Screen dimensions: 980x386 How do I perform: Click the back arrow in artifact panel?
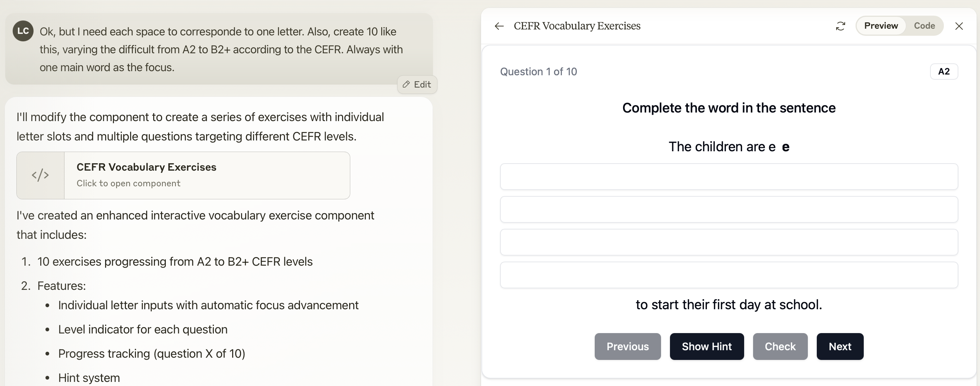[499, 26]
